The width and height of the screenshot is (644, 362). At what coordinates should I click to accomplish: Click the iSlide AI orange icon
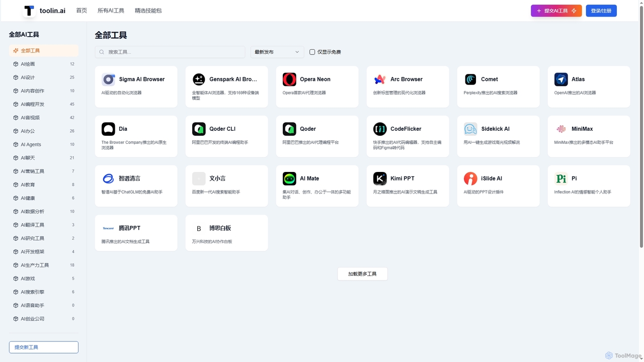pyautogui.click(x=470, y=178)
